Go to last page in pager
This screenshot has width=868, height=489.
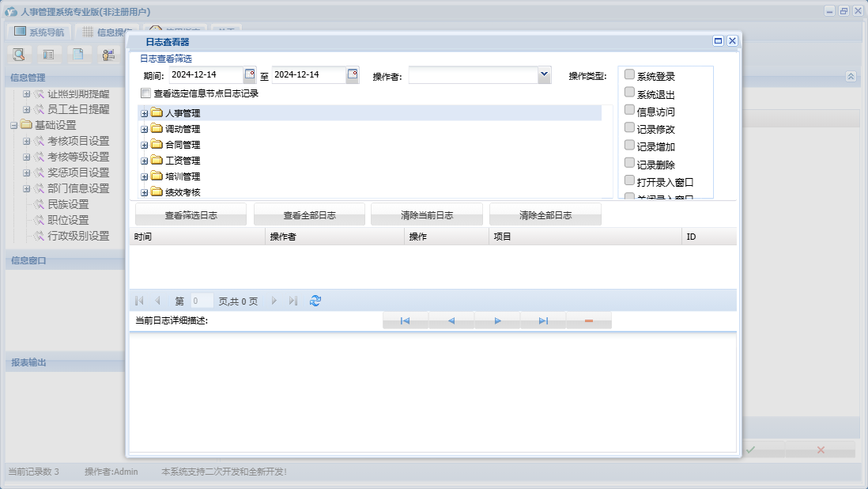click(292, 301)
